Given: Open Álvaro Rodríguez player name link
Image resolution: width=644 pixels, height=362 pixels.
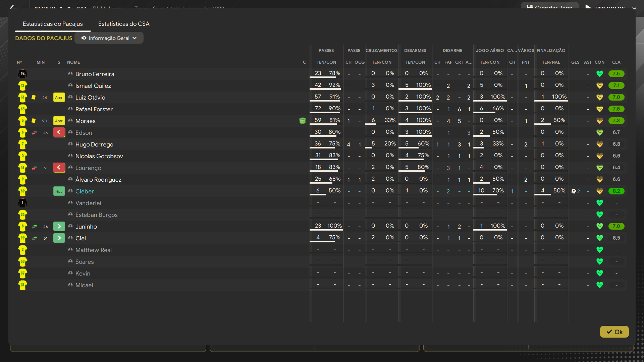Looking at the screenshot, I should tap(98, 180).
